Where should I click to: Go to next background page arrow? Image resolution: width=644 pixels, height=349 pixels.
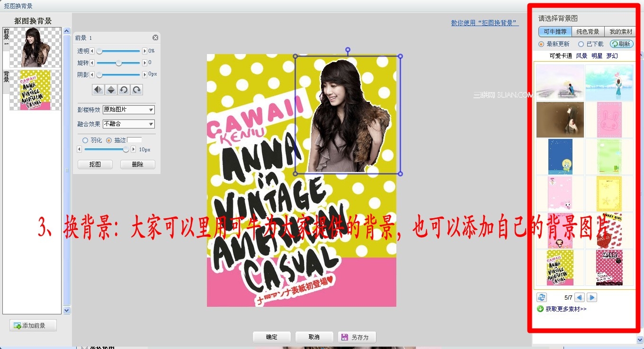point(592,297)
